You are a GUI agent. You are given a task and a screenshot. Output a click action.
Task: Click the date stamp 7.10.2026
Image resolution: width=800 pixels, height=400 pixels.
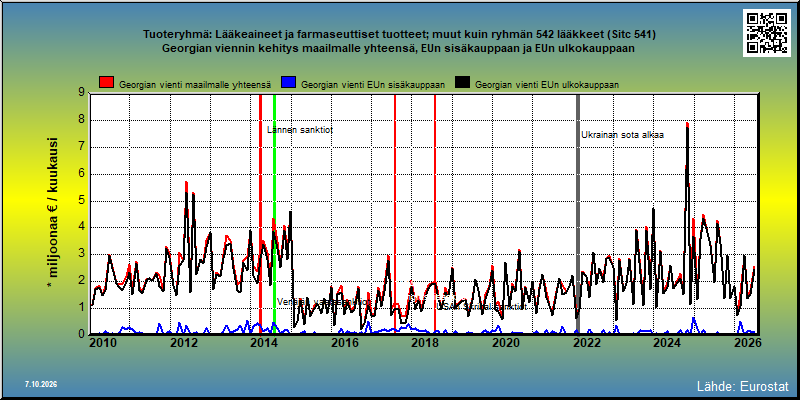41,384
